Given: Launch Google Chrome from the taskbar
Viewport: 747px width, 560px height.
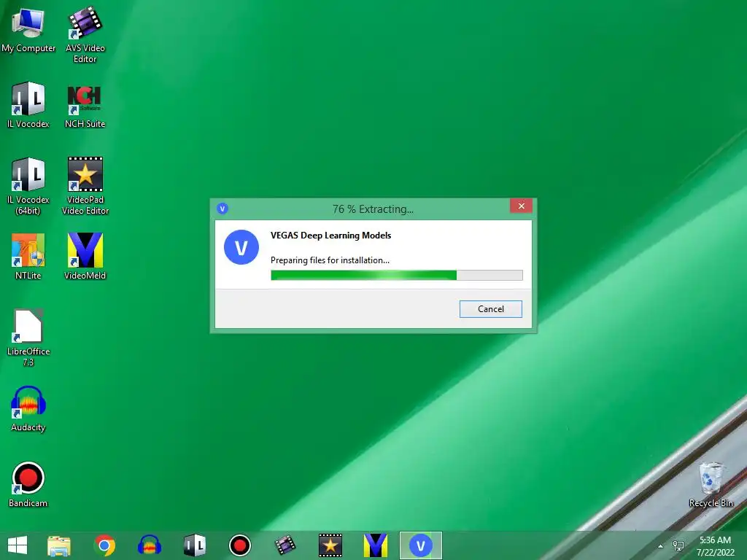Looking at the screenshot, I should click(x=104, y=545).
